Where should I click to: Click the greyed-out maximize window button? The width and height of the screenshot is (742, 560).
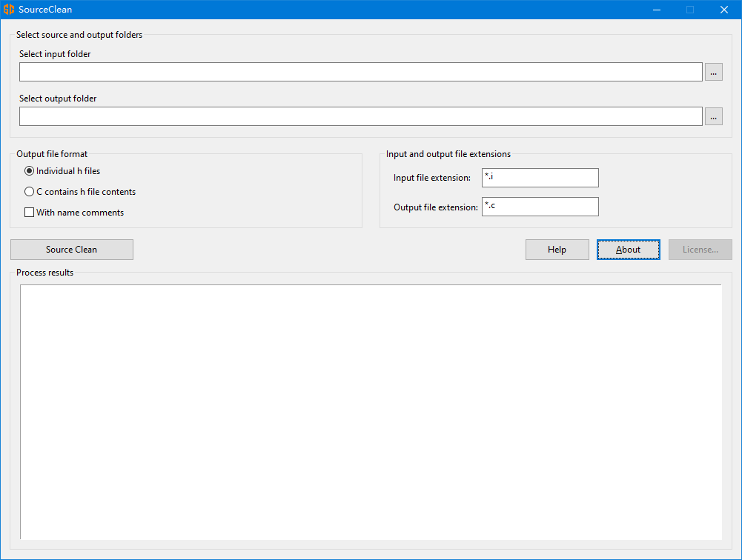click(x=690, y=10)
